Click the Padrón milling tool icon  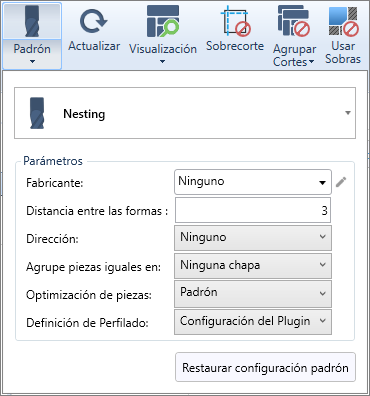pos(32,21)
